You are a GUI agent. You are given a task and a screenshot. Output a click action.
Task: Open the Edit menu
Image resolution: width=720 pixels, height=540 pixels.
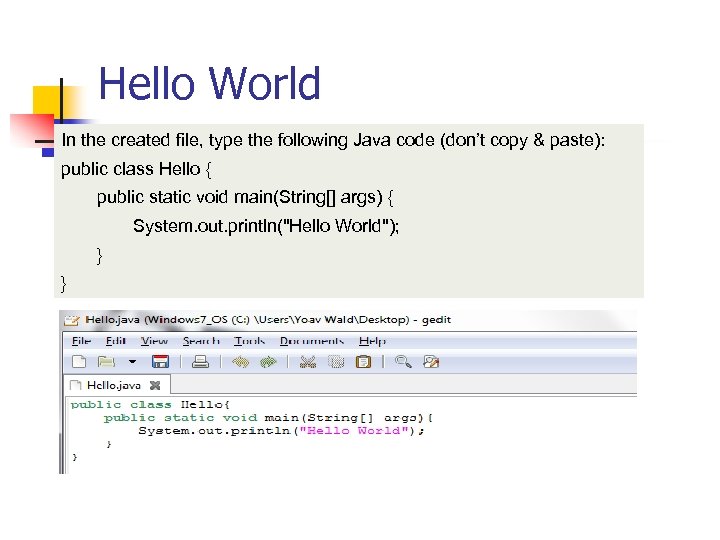coord(115,341)
